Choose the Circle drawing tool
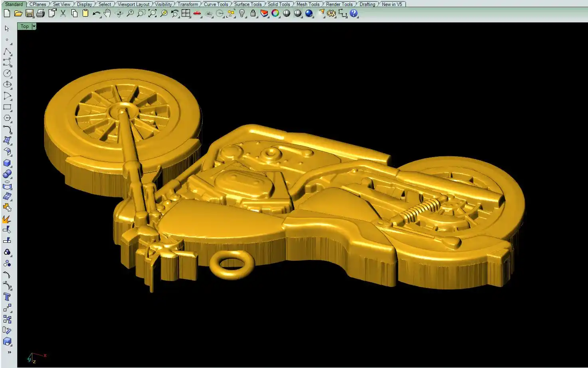The height and width of the screenshot is (368, 588). click(7, 73)
